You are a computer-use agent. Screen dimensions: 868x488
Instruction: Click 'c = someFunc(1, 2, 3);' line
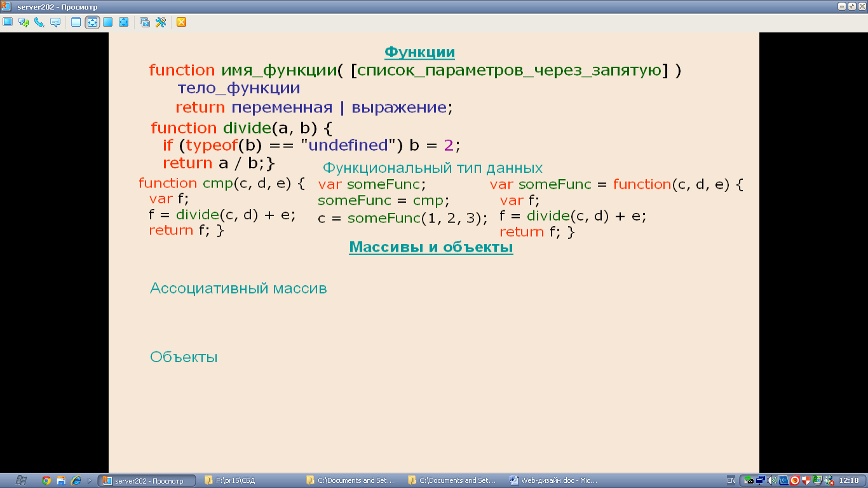403,219
